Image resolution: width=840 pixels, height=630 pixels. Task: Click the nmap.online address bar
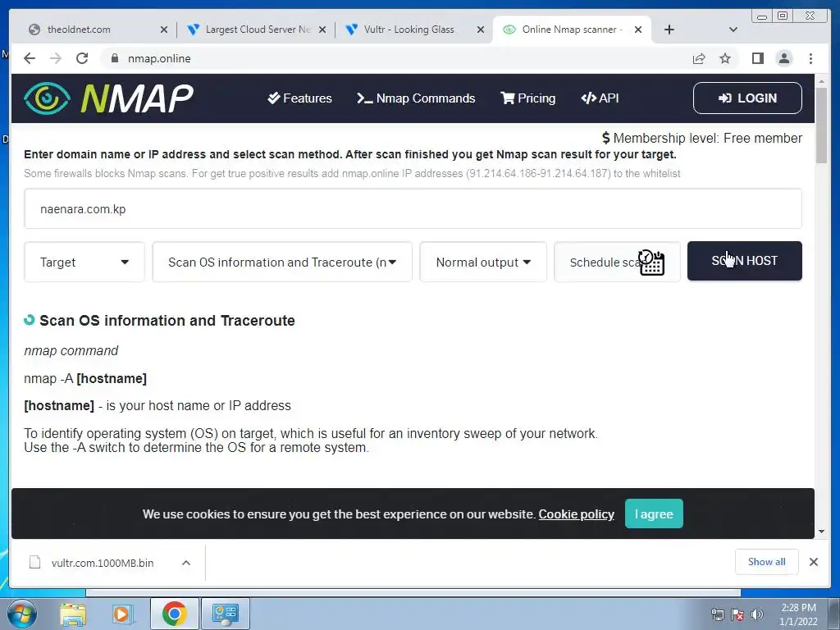click(396, 58)
